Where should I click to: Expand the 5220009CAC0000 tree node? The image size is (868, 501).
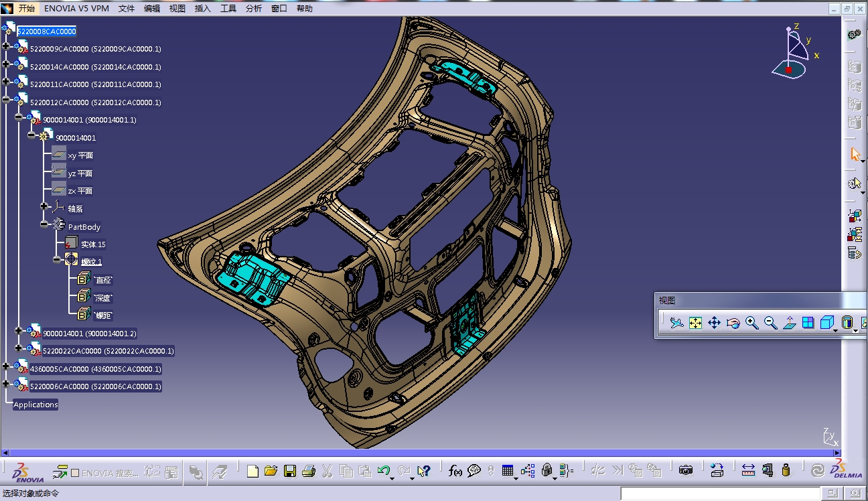6,46
